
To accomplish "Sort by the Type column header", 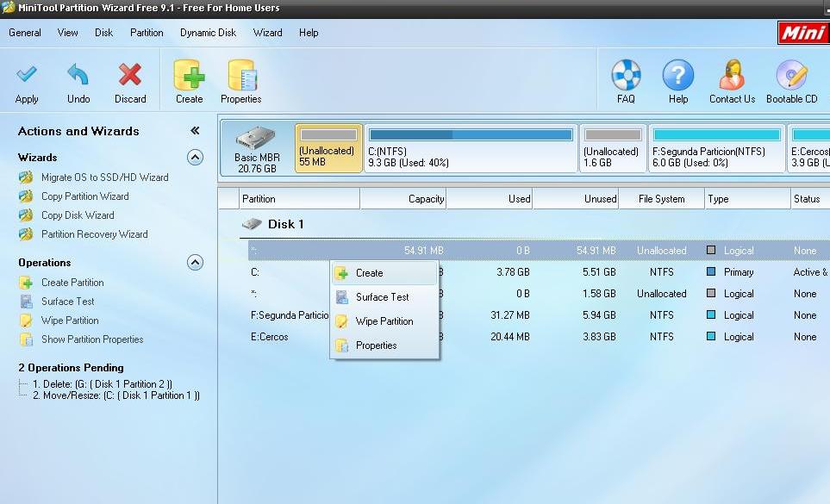I will point(747,199).
